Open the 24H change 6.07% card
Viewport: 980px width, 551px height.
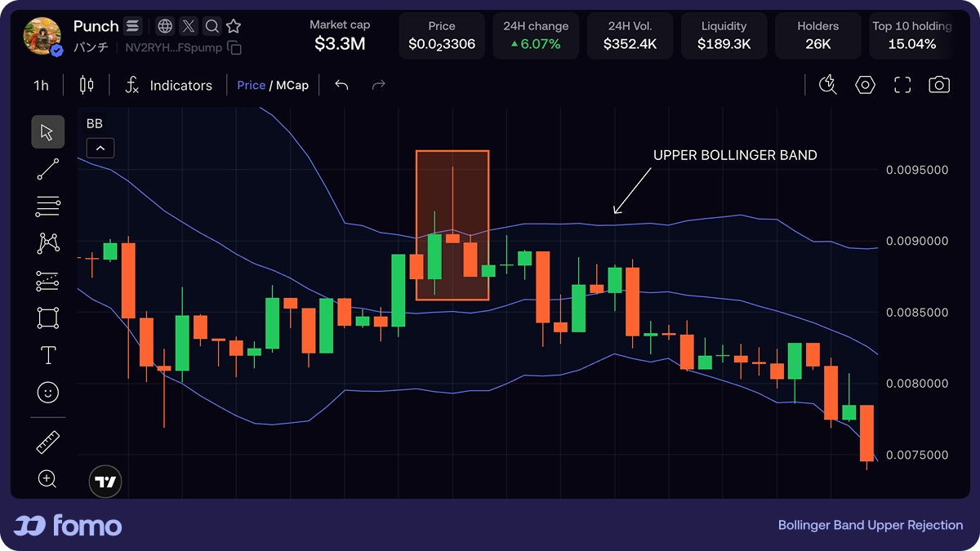[x=536, y=36]
